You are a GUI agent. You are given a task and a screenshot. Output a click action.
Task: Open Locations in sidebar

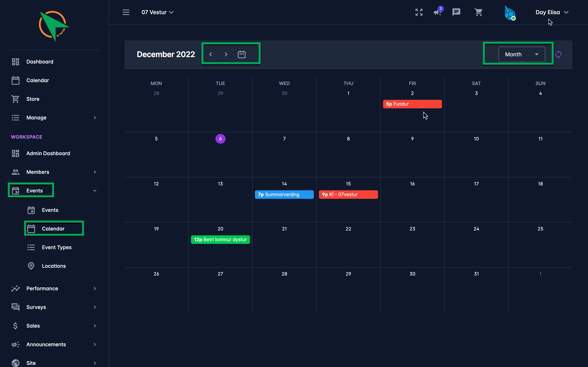(54, 266)
